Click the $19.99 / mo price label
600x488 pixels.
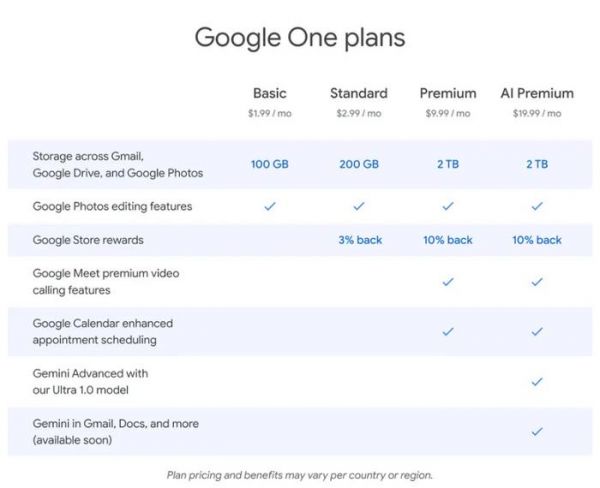537,114
